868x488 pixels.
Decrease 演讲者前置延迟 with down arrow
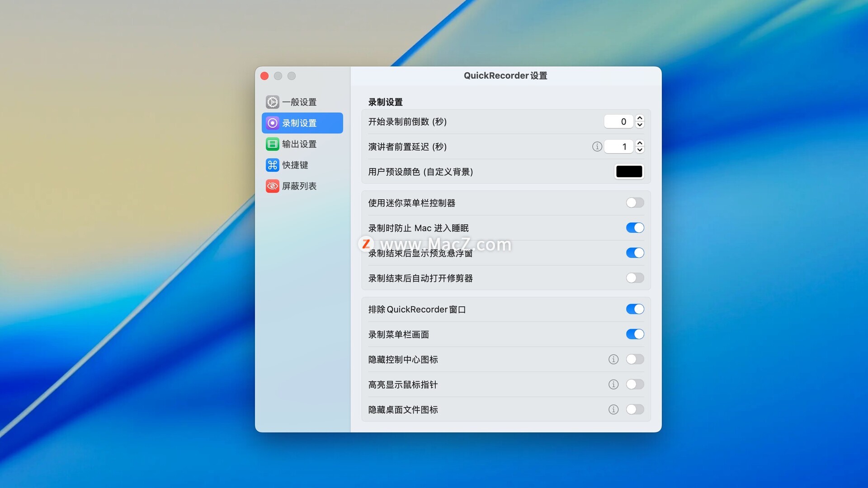[x=640, y=150]
